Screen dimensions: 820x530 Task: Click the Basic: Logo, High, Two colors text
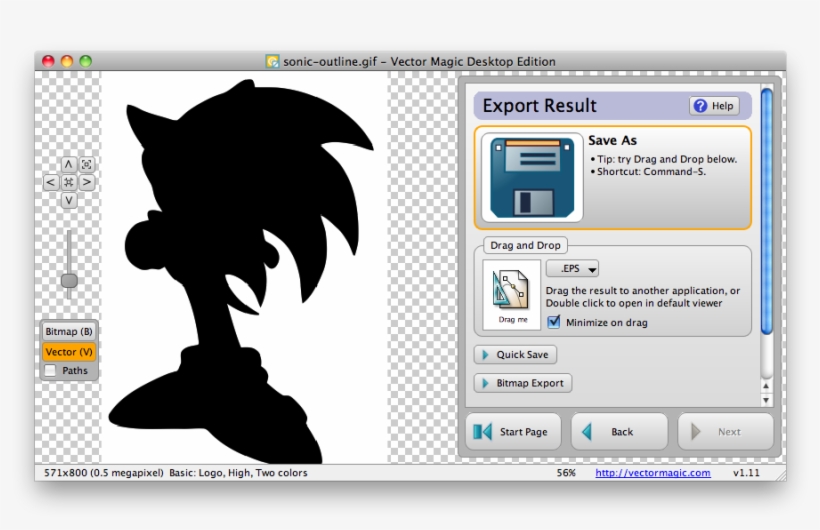238,473
